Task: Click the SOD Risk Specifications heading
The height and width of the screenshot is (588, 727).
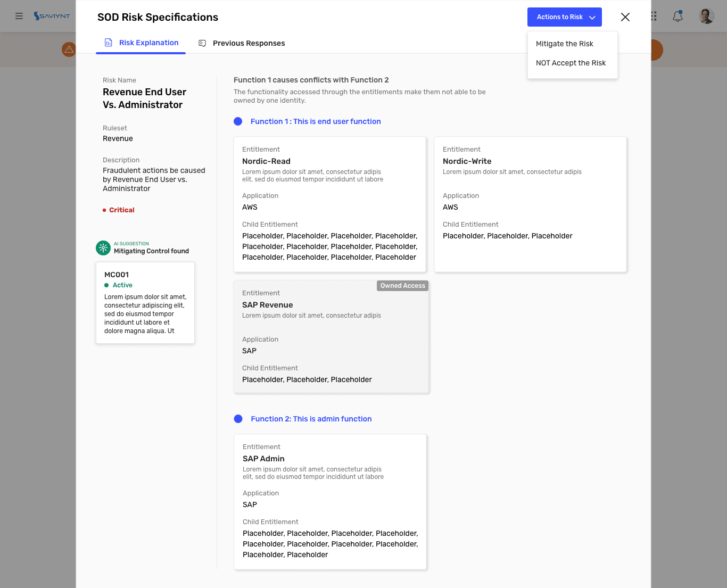Action: 158,17
